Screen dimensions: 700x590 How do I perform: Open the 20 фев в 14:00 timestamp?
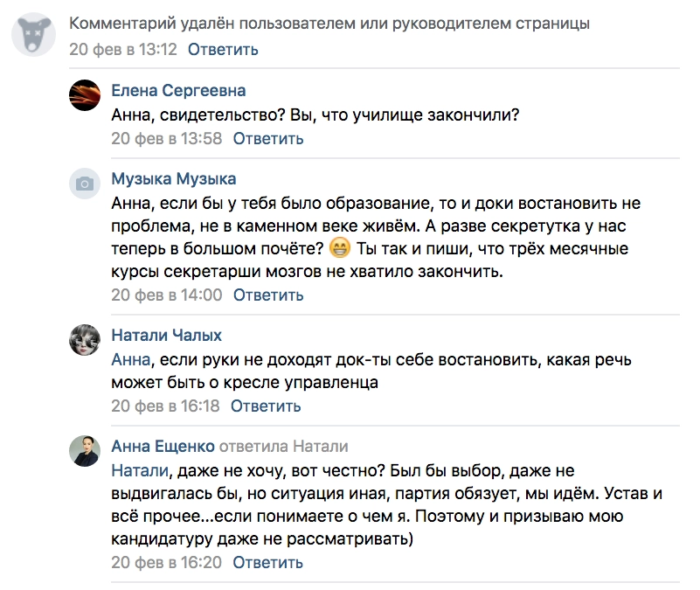tap(167, 295)
